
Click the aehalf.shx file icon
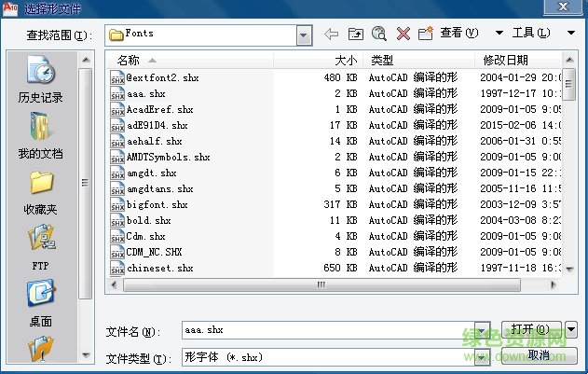tap(117, 141)
